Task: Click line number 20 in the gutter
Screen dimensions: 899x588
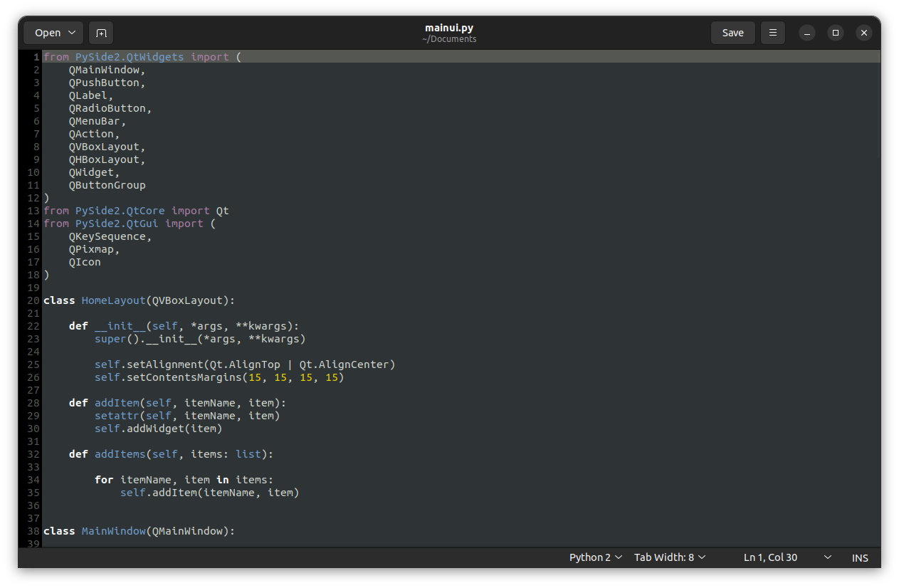Action: coord(33,300)
